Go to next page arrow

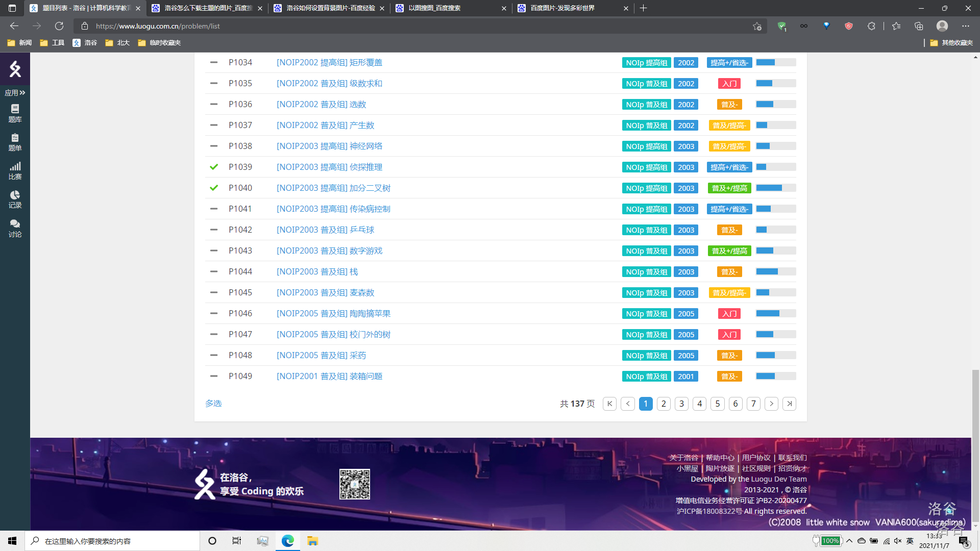click(x=771, y=404)
